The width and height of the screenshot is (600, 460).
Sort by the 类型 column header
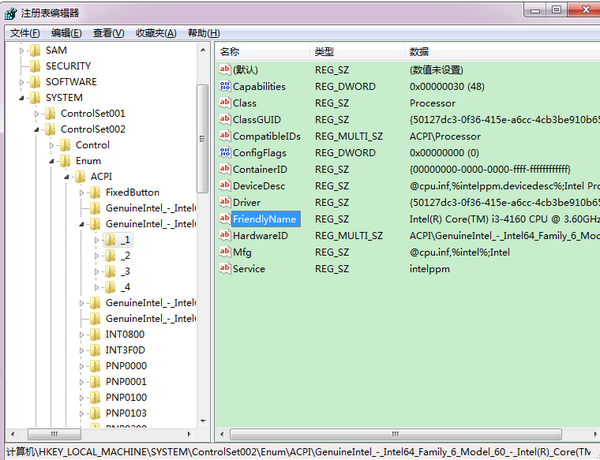357,51
